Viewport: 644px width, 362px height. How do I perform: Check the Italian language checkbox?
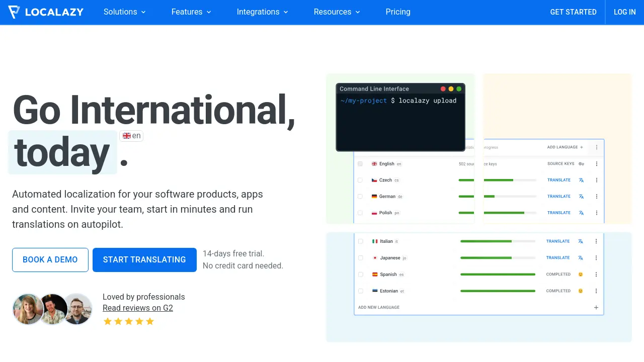[x=361, y=241]
